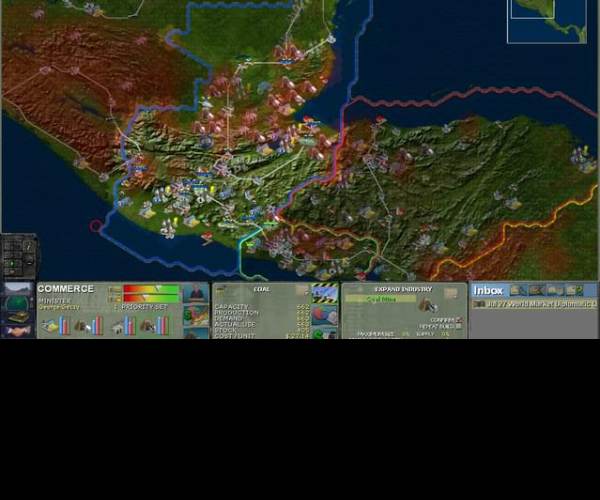Open the green radar globe department icon

click(18, 304)
